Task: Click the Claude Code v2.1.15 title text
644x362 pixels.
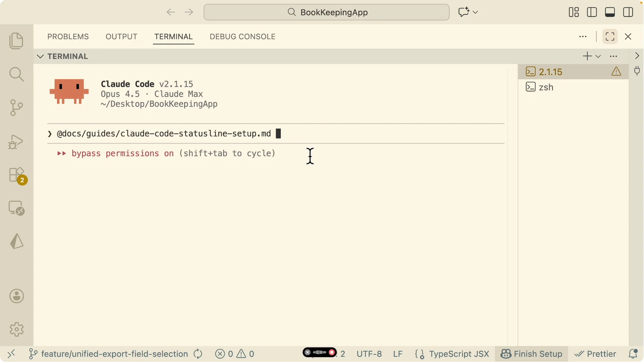Action: (147, 84)
